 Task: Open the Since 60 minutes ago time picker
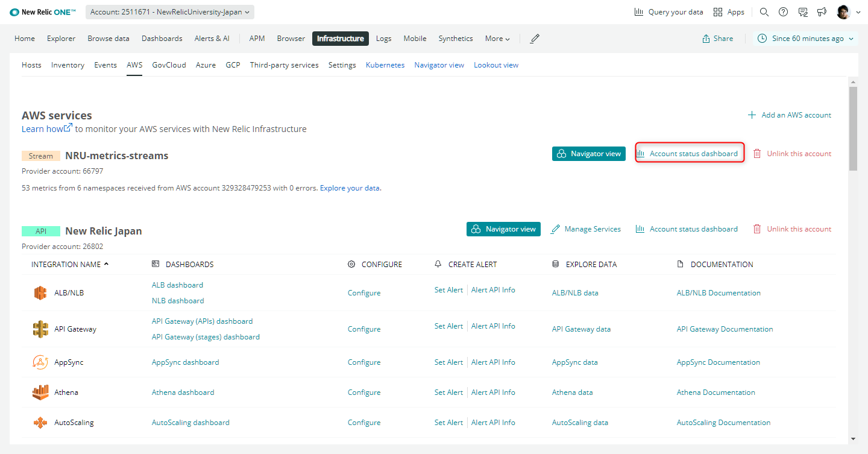click(805, 39)
